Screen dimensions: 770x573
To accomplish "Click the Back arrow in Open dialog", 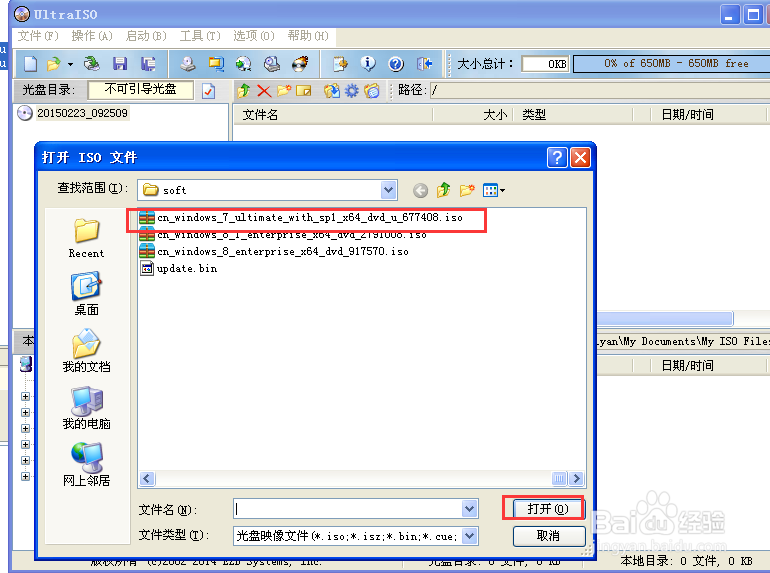I will 420,191.
